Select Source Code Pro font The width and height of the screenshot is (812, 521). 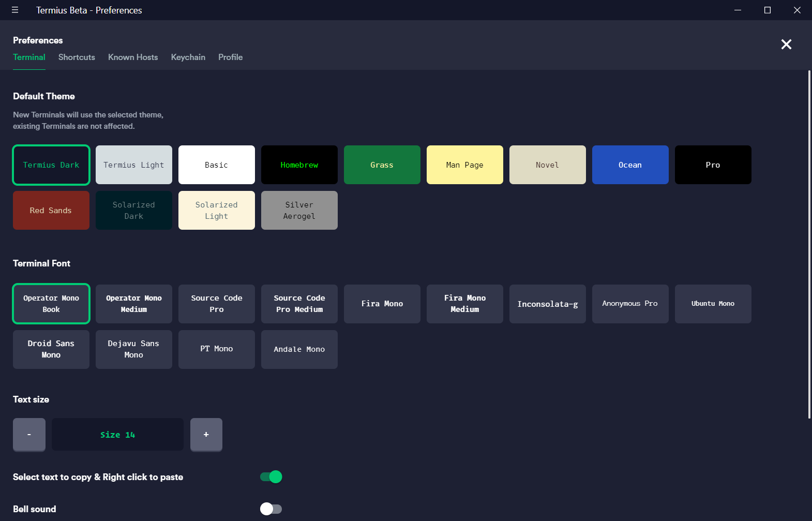click(x=217, y=304)
